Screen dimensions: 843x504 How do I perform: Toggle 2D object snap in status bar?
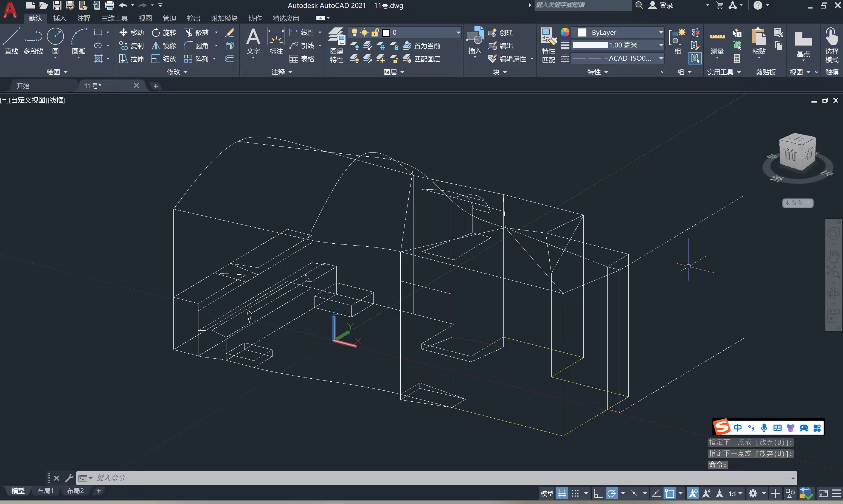point(670,493)
